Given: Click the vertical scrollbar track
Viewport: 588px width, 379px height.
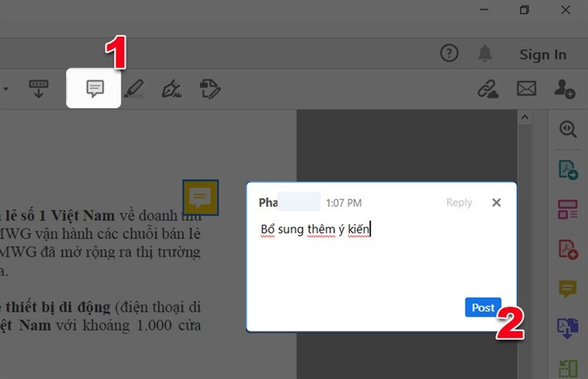Looking at the screenshot, I should coord(525,252).
